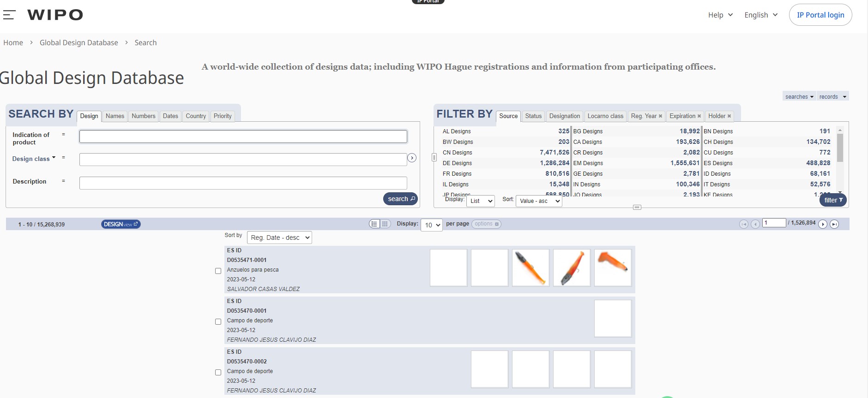Screen dimensions: 868x398
Task: Select checkbox for design D0535470-0001
Action: tap(218, 321)
